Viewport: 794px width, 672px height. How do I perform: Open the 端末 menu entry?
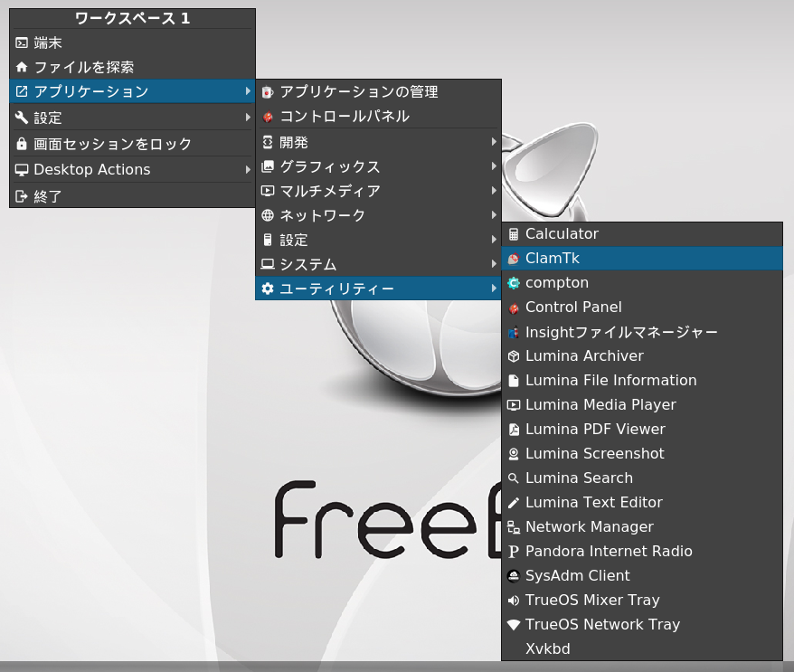tap(132, 43)
